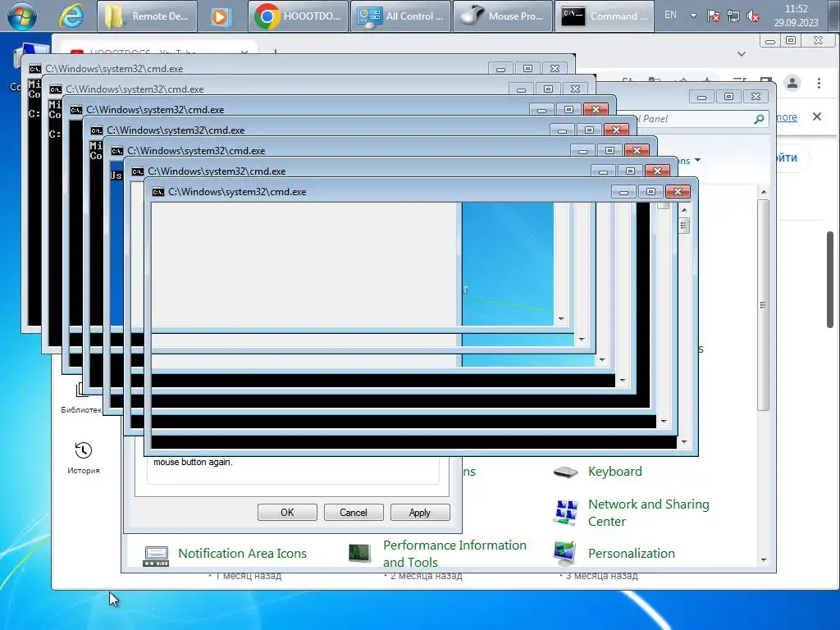
Task: Open Windows Media Player from the taskbar
Action: [220, 16]
